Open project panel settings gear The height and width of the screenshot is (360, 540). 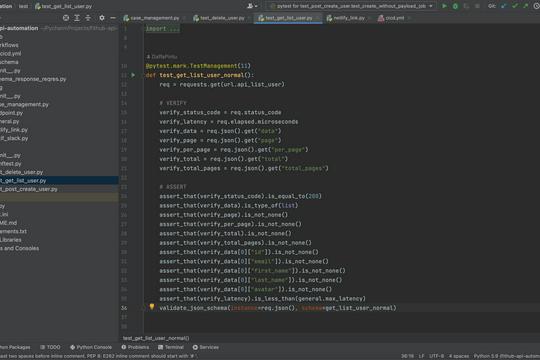(102, 18)
